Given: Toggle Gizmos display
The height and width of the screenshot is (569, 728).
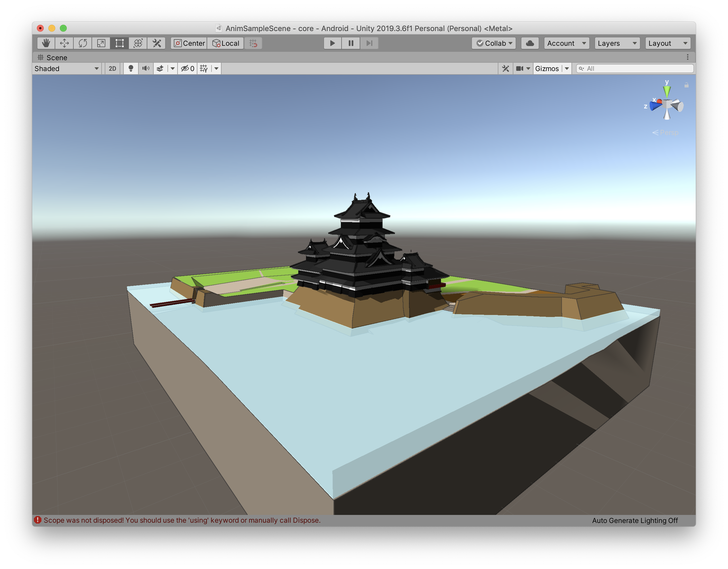Looking at the screenshot, I should point(547,69).
